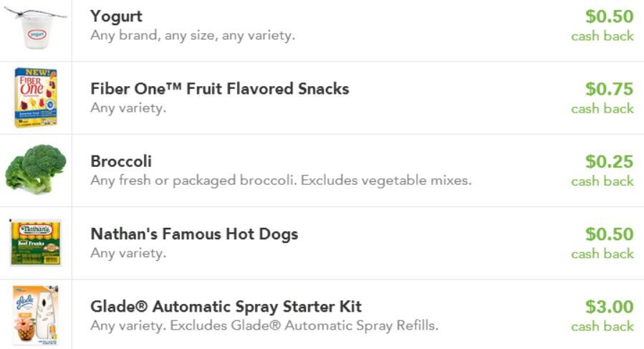Click the Broccoli product photo
Viewport: 644px width, 349px height.
click(x=36, y=169)
